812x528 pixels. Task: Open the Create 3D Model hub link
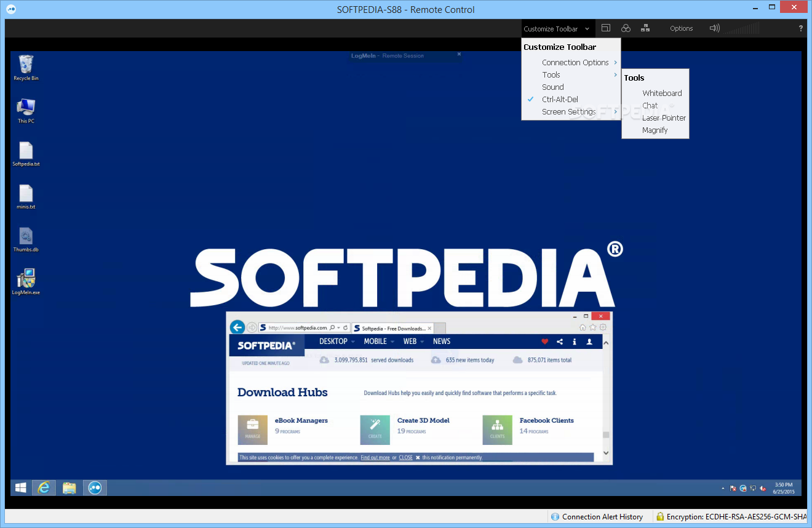(423, 420)
